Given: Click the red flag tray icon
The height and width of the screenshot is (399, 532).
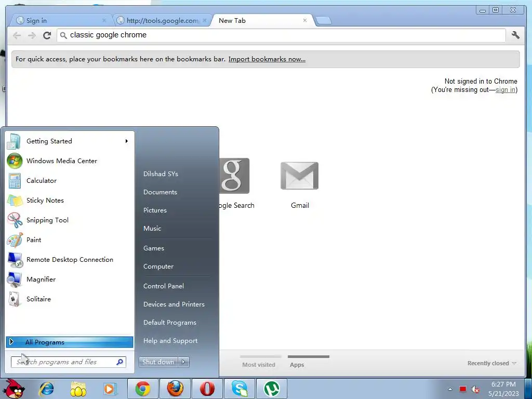Looking at the screenshot, I should 462,389.
